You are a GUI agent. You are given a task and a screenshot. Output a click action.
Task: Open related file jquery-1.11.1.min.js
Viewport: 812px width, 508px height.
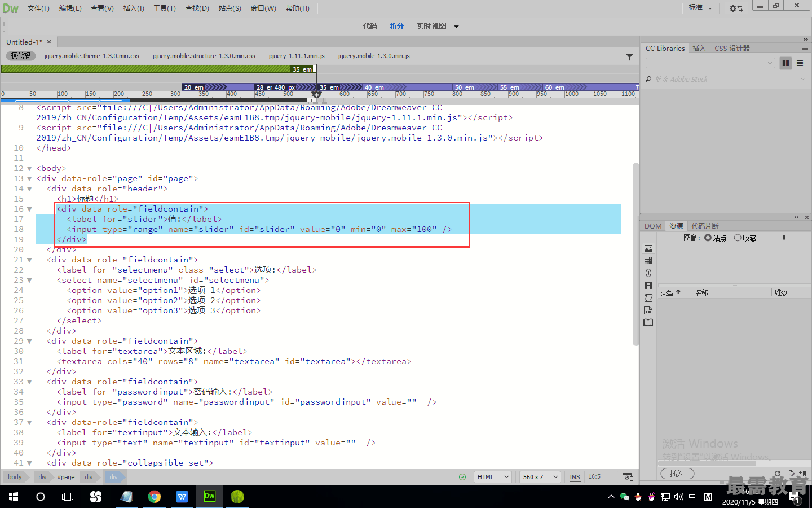297,56
